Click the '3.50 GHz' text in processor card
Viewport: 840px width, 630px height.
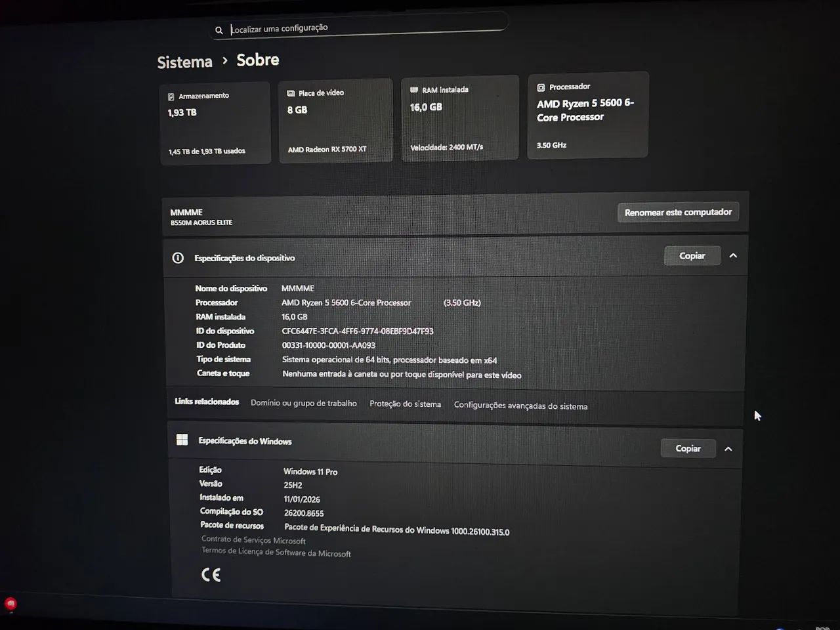(x=551, y=145)
